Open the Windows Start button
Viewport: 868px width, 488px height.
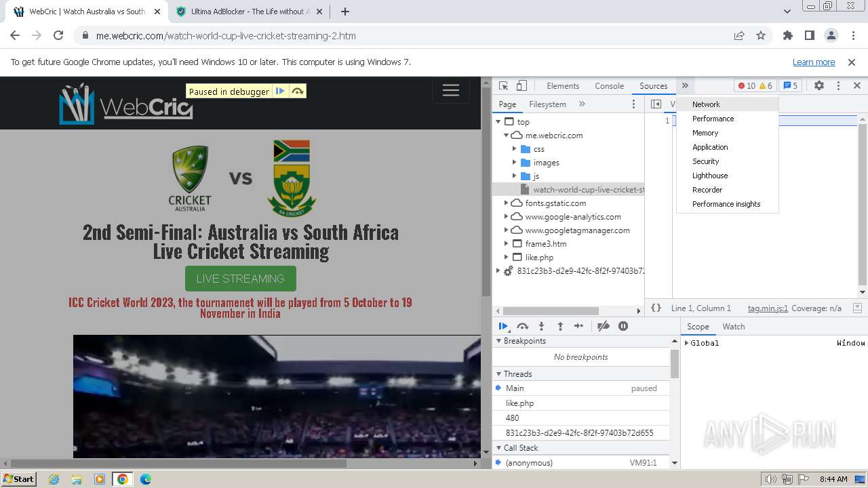[18, 479]
